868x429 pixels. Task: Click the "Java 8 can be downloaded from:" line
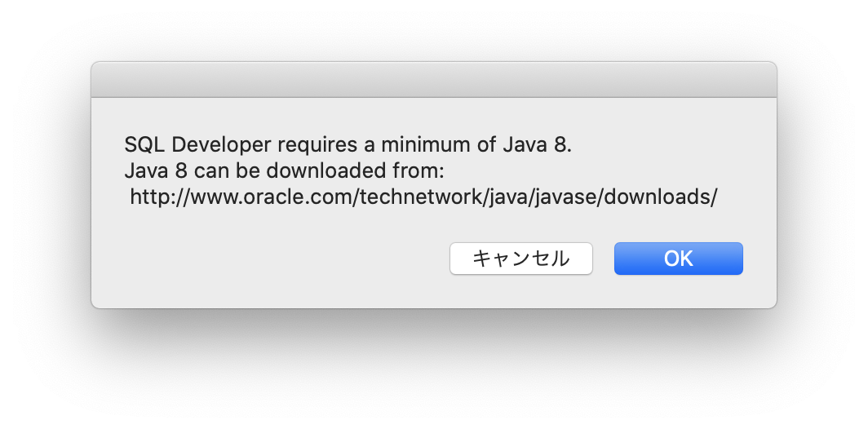pos(285,171)
